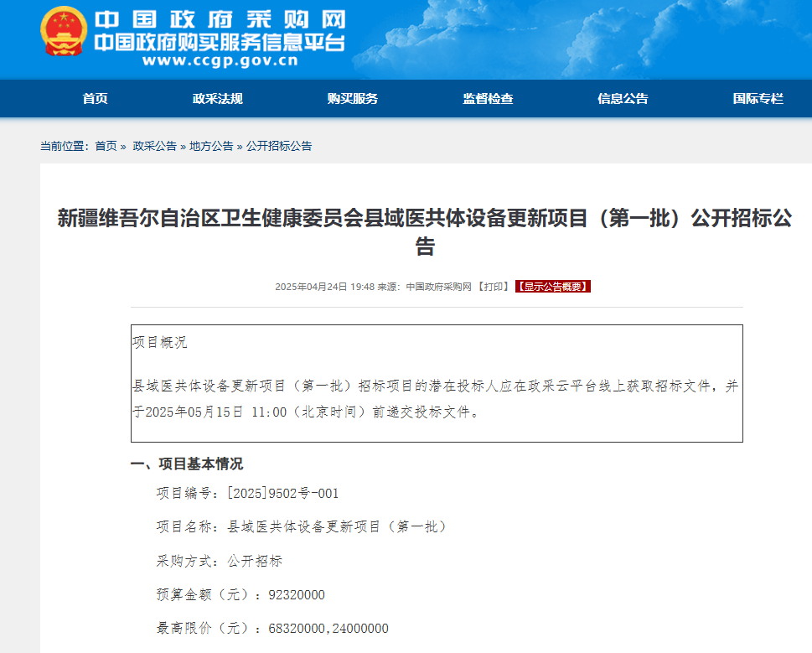Click breadcrumb link 政采公告
Screen dimensions: 812x653
(155, 146)
